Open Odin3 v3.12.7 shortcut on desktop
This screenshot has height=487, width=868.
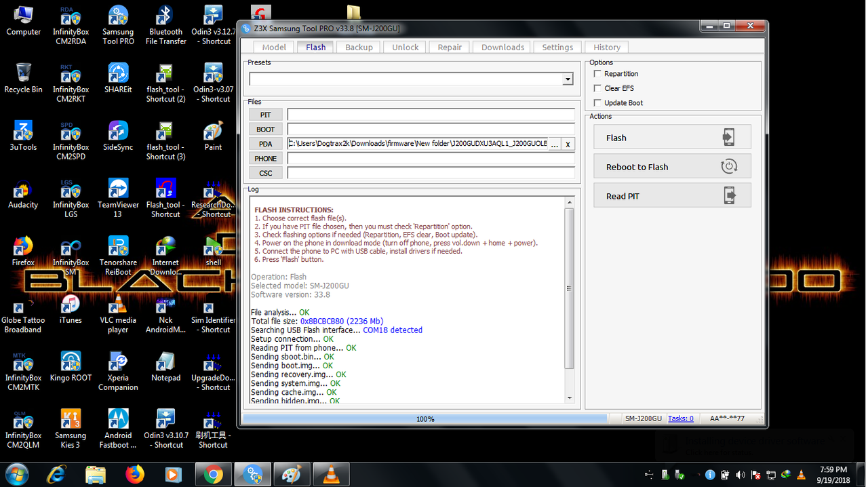213,25
